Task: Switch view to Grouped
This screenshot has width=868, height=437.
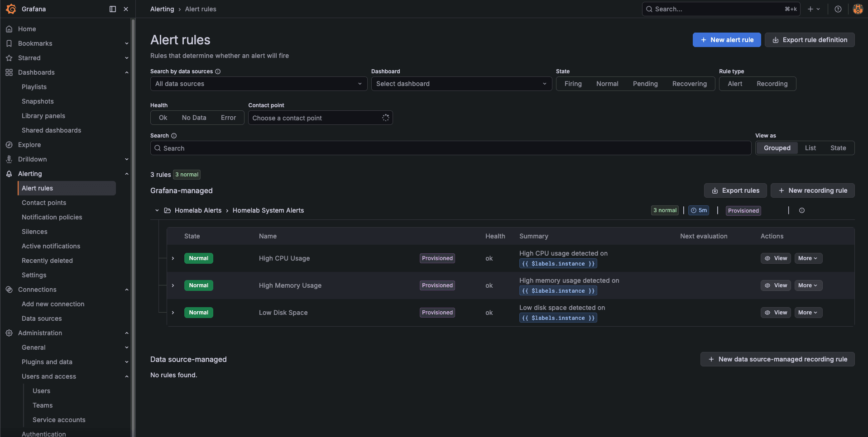Action: (777, 148)
